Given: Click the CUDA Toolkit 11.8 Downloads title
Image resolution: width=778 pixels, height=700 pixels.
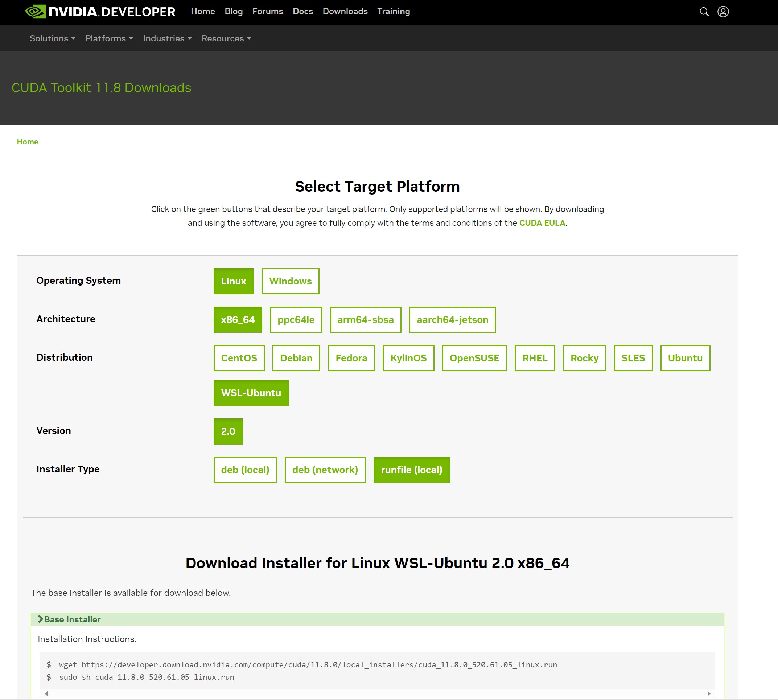Looking at the screenshot, I should click(x=101, y=88).
